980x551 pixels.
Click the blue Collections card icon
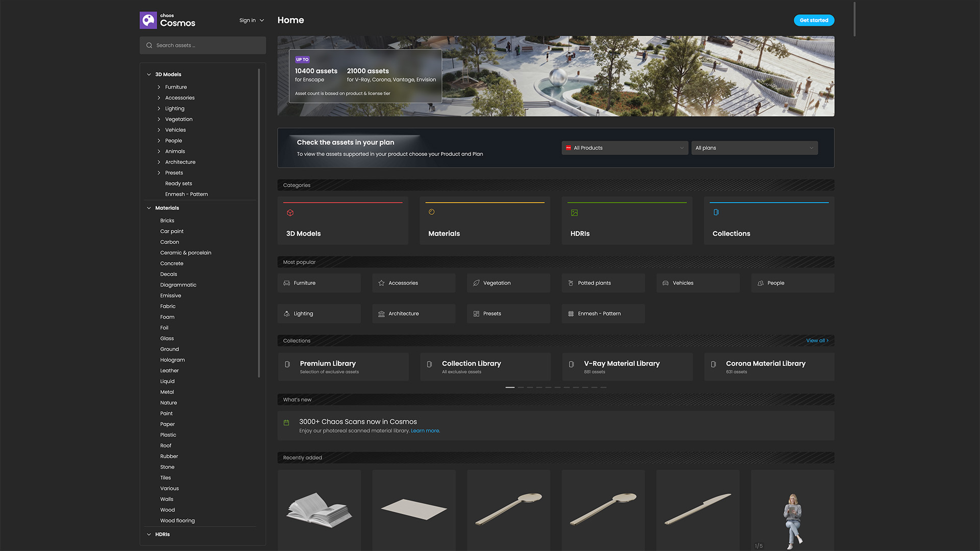716,212
